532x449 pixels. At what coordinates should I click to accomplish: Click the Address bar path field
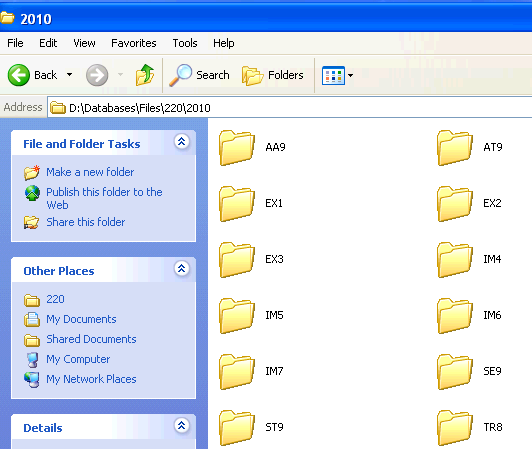pos(290,108)
